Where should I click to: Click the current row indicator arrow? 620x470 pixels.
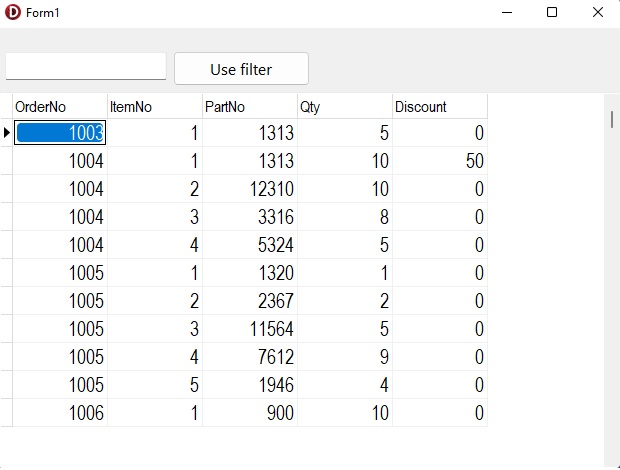[x=7, y=133]
